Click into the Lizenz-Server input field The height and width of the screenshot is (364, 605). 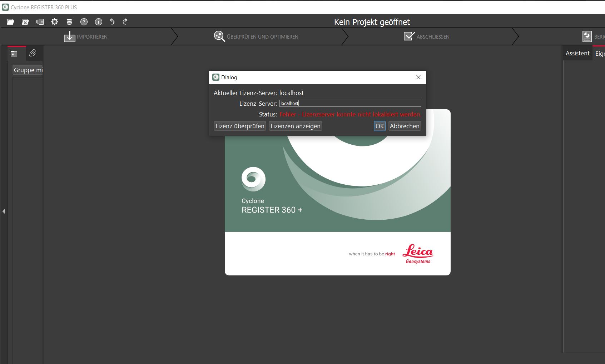[x=350, y=103]
